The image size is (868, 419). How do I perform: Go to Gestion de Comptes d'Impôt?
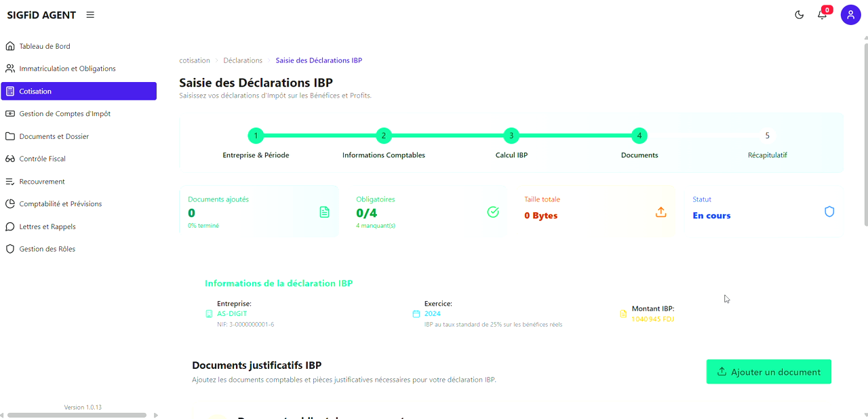pyautogui.click(x=64, y=114)
